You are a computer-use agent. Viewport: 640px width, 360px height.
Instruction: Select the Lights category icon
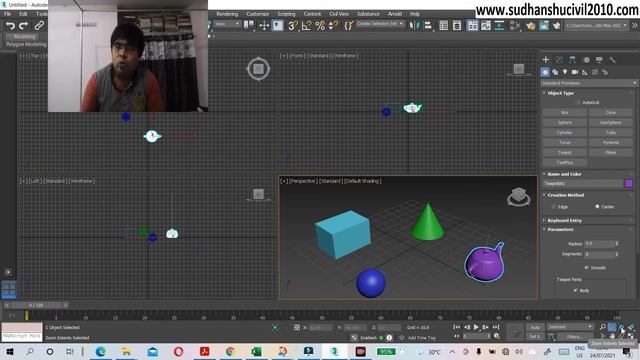pos(565,72)
